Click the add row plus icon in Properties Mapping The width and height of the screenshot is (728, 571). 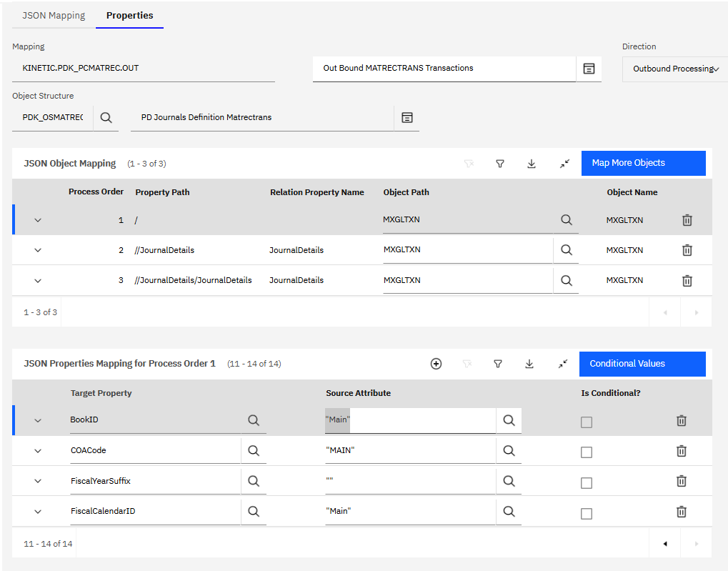436,364
